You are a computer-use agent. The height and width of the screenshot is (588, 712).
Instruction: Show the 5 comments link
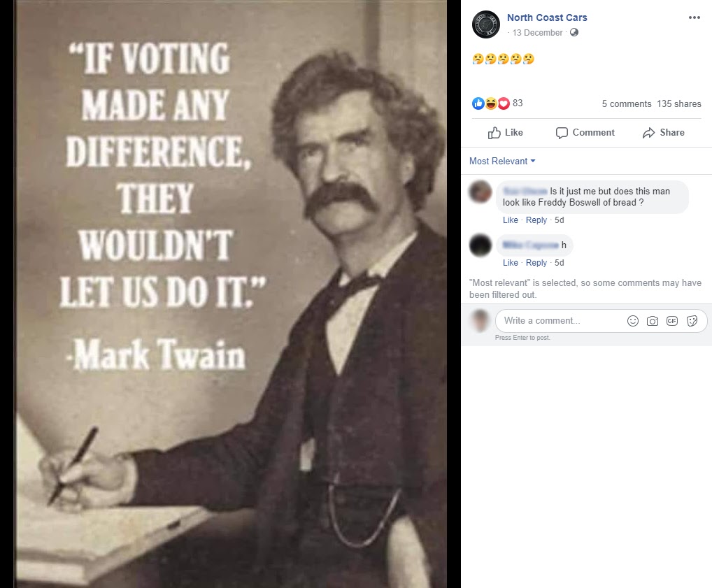pos(627,104)
